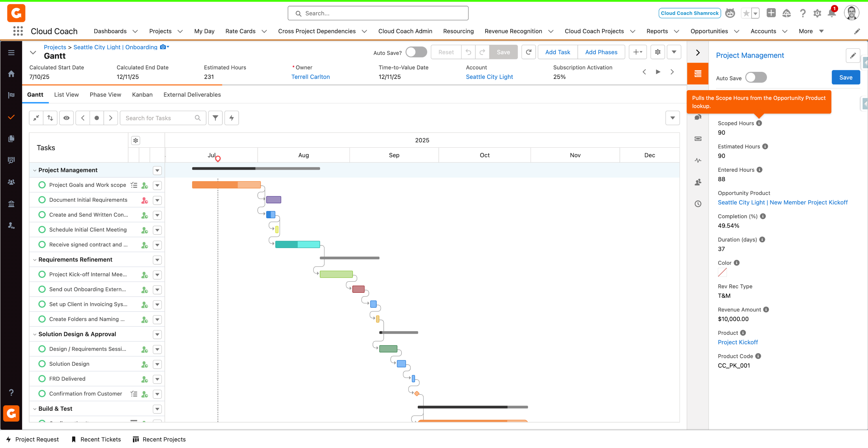Image resolution: width=868 pixels, height=448 pixels.
Task: Switch to the Kanban tab
Action: [142, 95]
